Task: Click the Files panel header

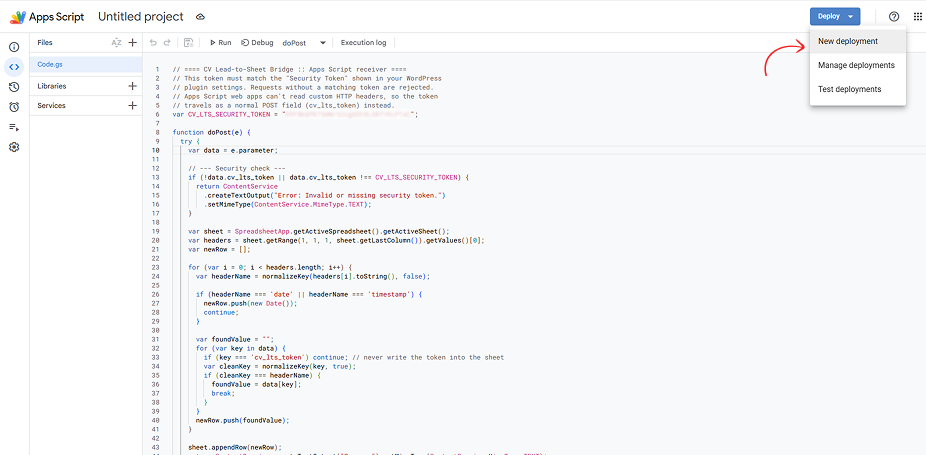Action: coord(45,43)
